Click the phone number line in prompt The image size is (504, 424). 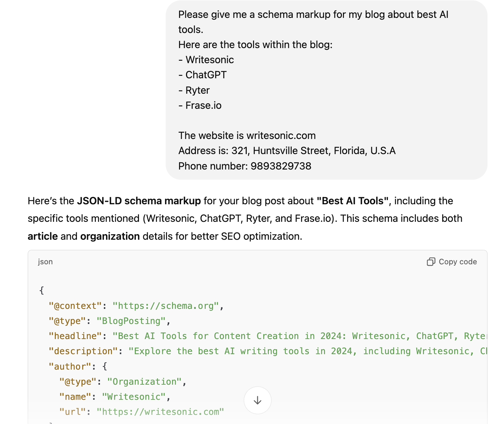[x=245, y=166]
